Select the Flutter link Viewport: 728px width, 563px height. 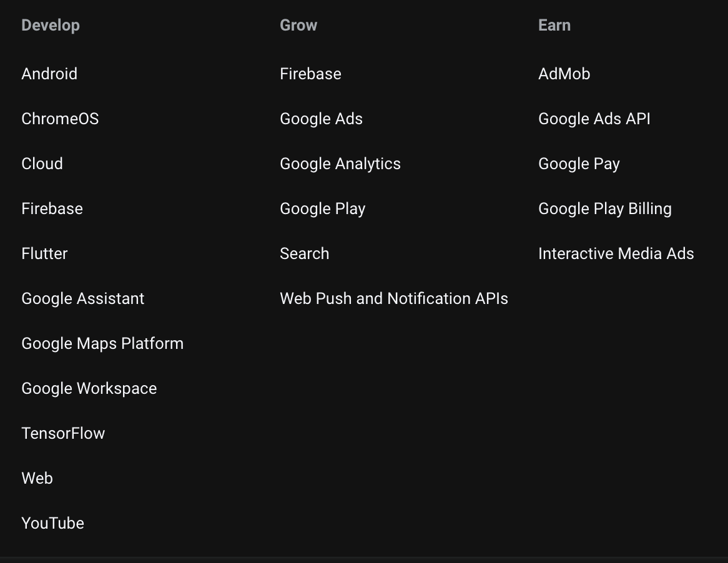pos(44,253)
